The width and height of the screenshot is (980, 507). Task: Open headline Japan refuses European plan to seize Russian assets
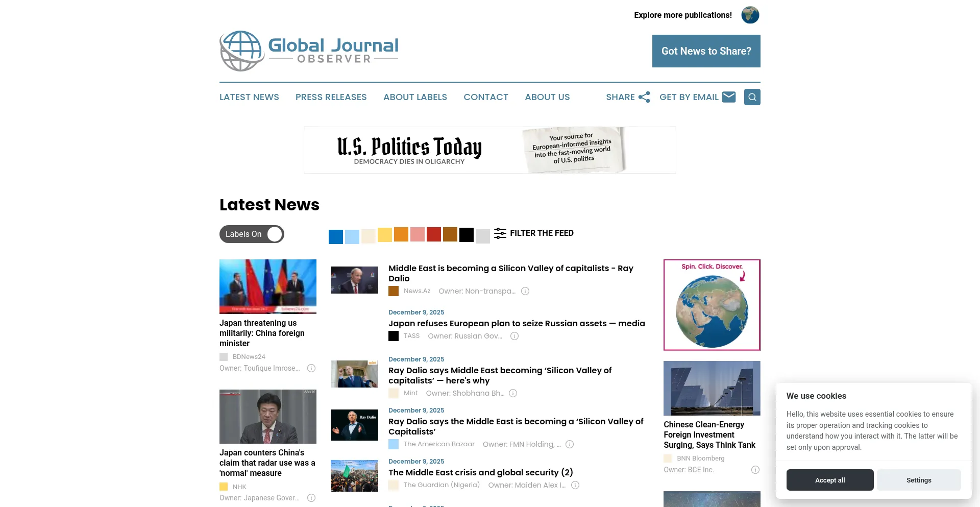[517, 323]
